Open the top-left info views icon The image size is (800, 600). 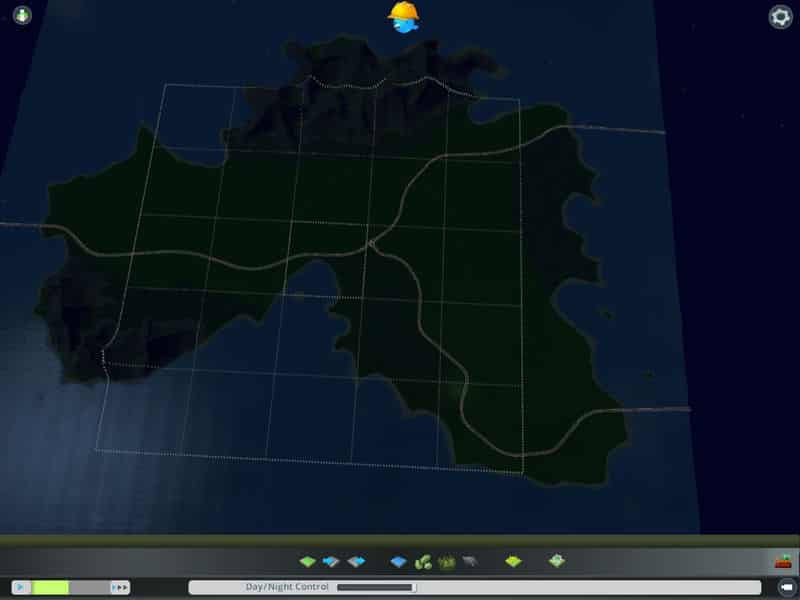click(x=21, y=16)
